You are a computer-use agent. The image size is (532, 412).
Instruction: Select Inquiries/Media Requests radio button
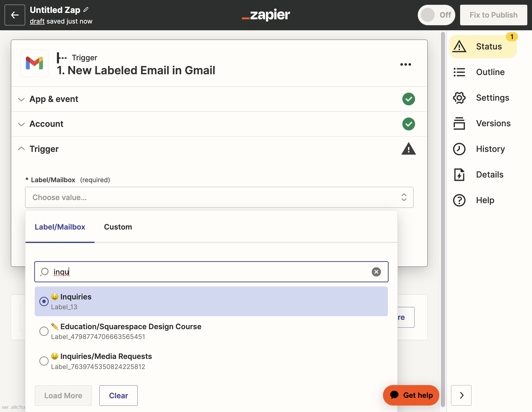(x=44, y=361)
